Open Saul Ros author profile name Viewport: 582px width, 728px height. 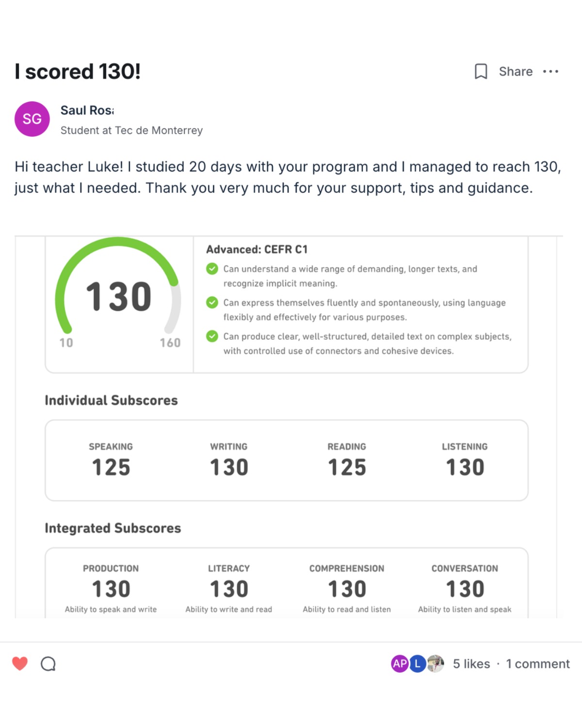click(87, 111)
